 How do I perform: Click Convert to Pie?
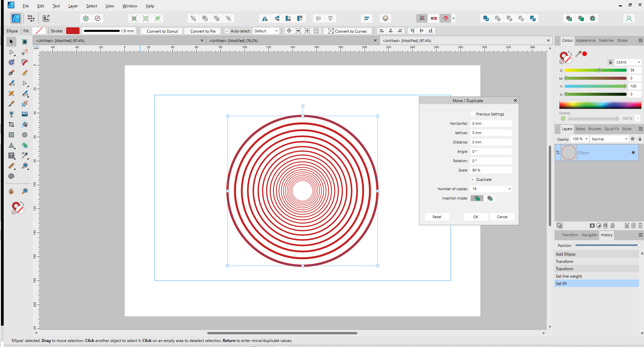pyautogui.click(x=203, y=31)
